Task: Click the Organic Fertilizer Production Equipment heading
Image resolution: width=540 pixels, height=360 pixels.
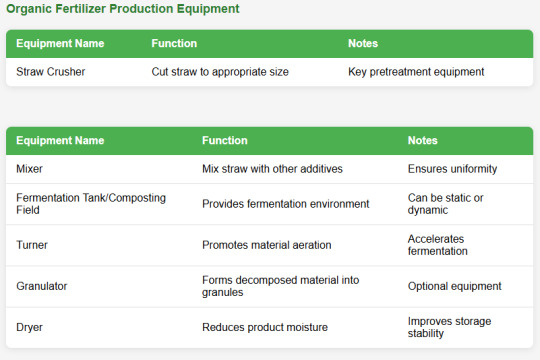Action: click(x=123, y=9)
